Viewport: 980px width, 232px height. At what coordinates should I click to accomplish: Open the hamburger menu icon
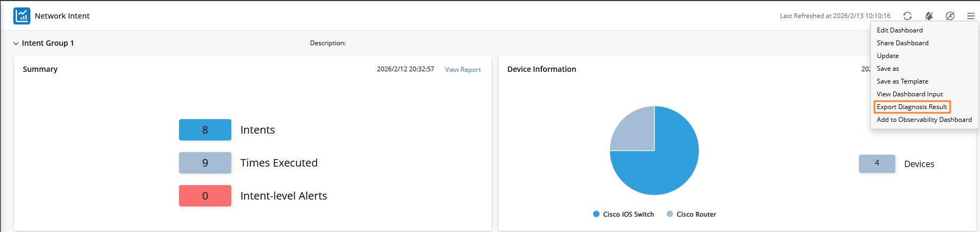[x=971, y=16]
